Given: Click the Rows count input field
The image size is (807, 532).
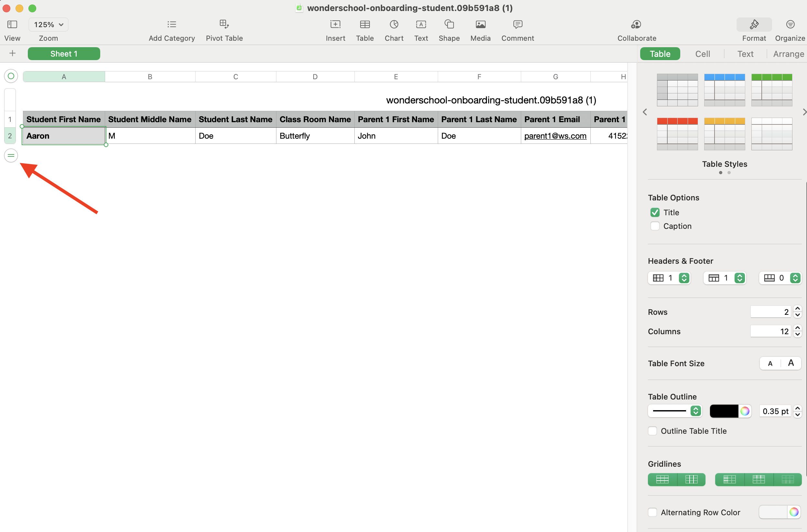Looking at the screenshot, I should point(770,312).
